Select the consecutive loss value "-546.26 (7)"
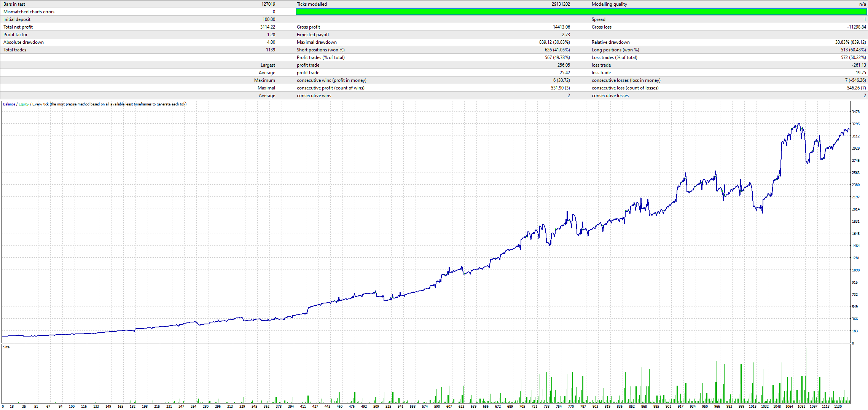 pyautogui.click(x=855, y=88)
